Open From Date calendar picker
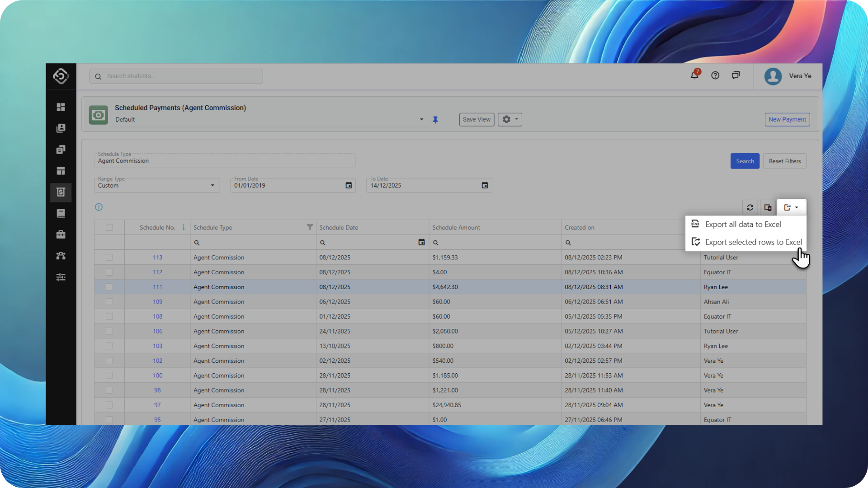 point(349,185)
